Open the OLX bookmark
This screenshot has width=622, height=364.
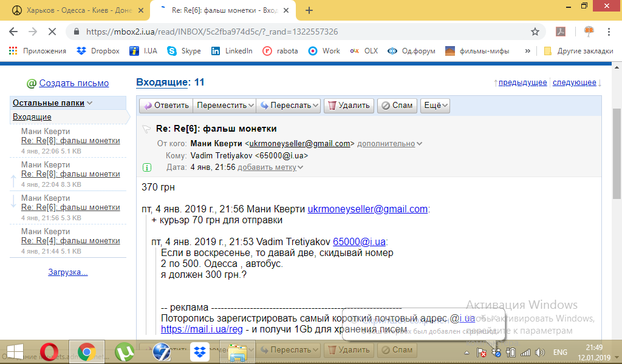(364, 51)
